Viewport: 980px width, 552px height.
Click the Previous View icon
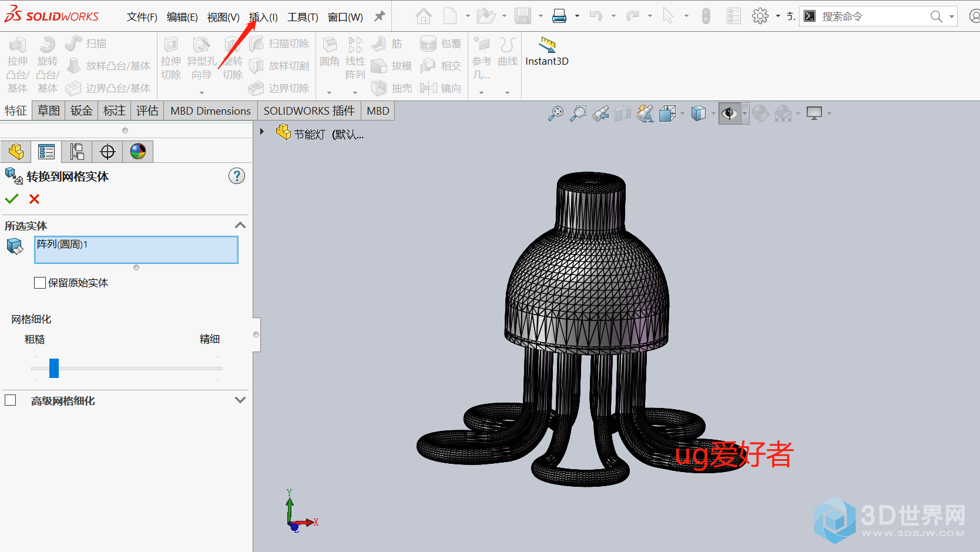[x=600, y=113]
